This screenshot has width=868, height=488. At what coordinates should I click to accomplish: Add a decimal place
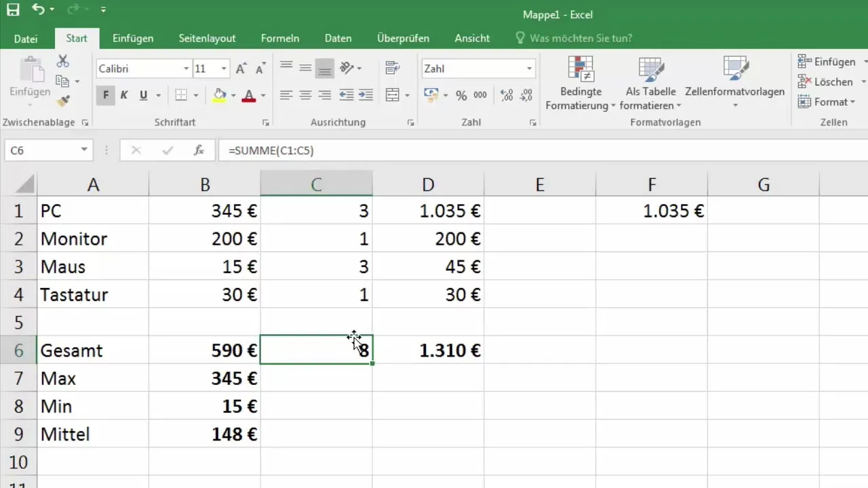click(x=506, y=96)
